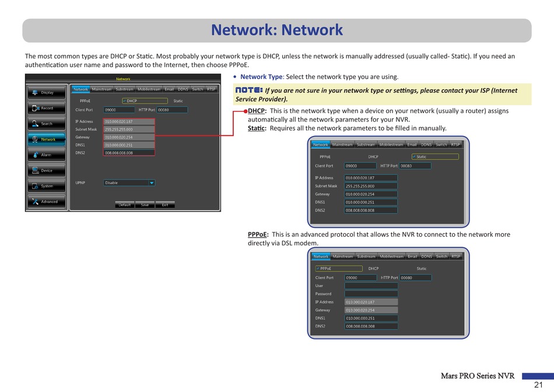Click the checked PPPoE option in bottom screenshot

pos(339,269)
